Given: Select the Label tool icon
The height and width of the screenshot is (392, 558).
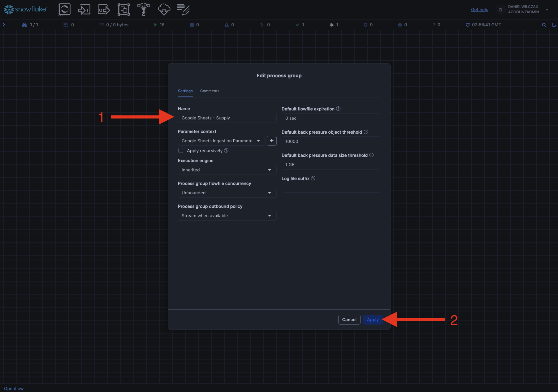Looking at the screenshot, I should [183, 10].
